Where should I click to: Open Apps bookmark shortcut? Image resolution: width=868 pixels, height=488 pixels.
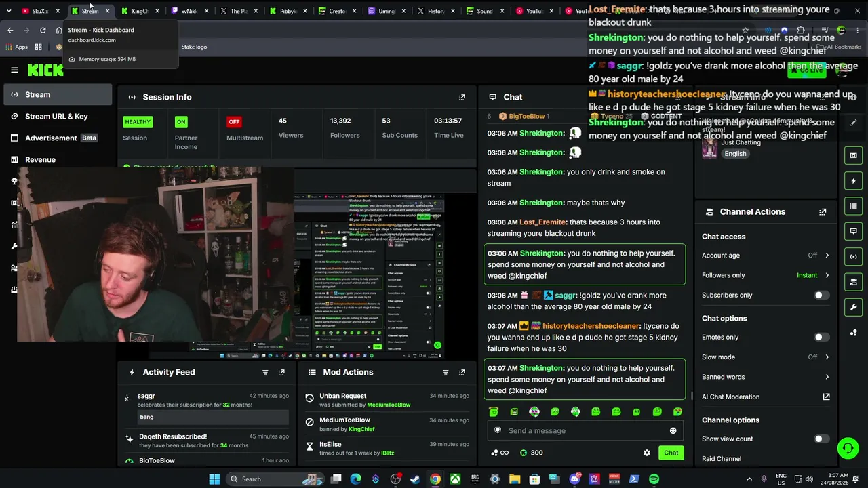coord(17,47)
